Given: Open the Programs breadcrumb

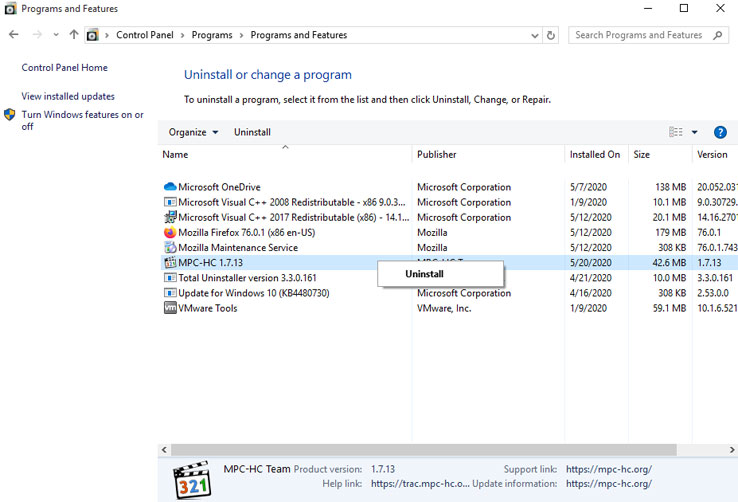Looking at the screenshot, I should 212,35.
